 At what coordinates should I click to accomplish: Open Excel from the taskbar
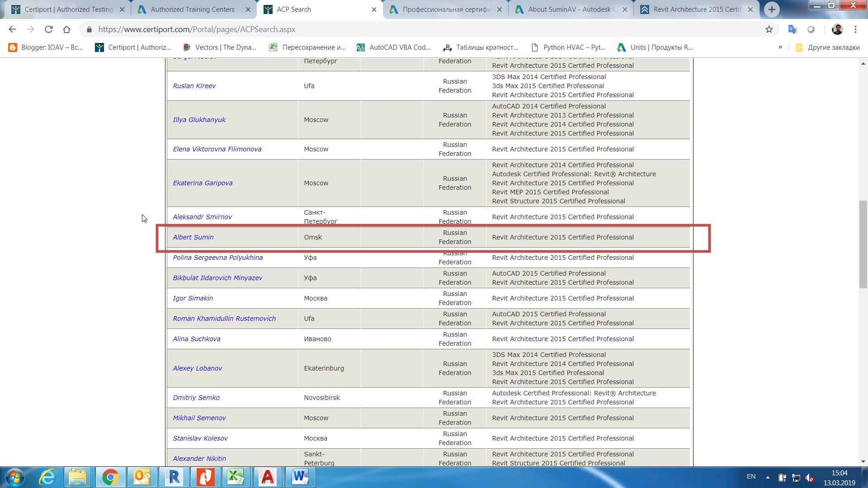click(236, 477)
